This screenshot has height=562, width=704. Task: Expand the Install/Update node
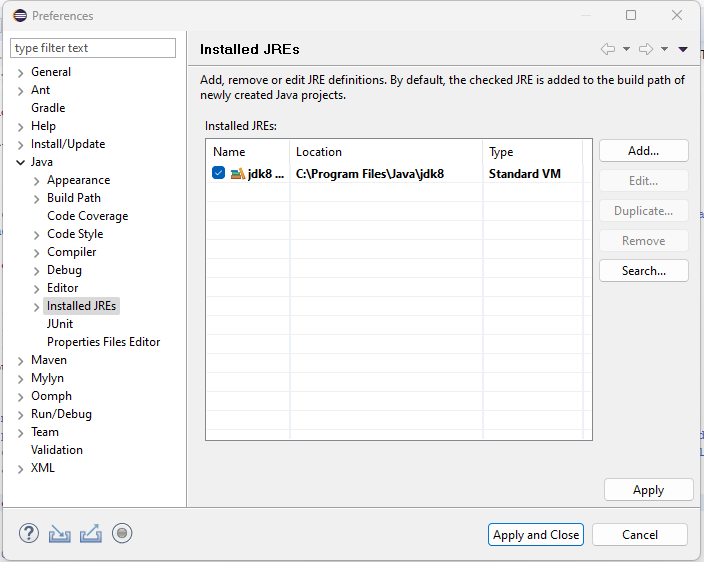coord(20,145)
